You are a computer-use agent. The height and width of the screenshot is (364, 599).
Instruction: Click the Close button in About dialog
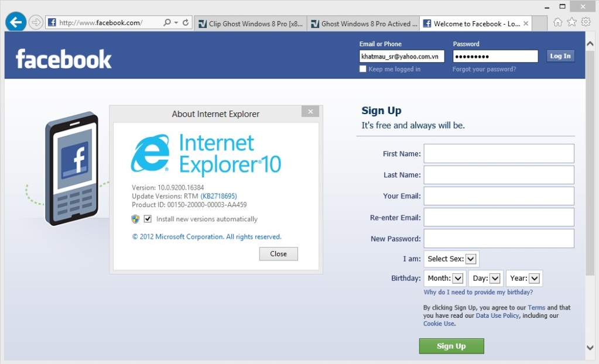pos(279,254)
